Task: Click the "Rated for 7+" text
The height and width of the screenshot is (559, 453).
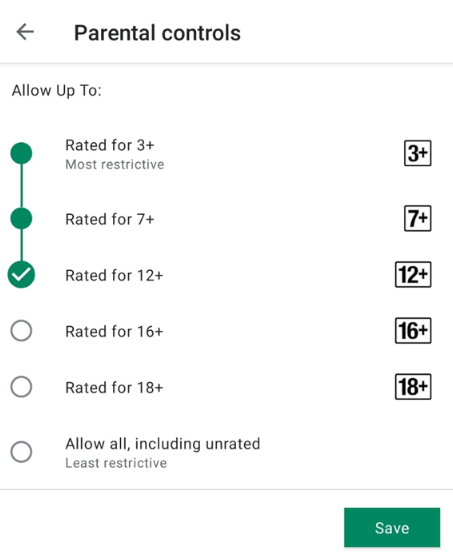Action: click(x=110, y=219)
